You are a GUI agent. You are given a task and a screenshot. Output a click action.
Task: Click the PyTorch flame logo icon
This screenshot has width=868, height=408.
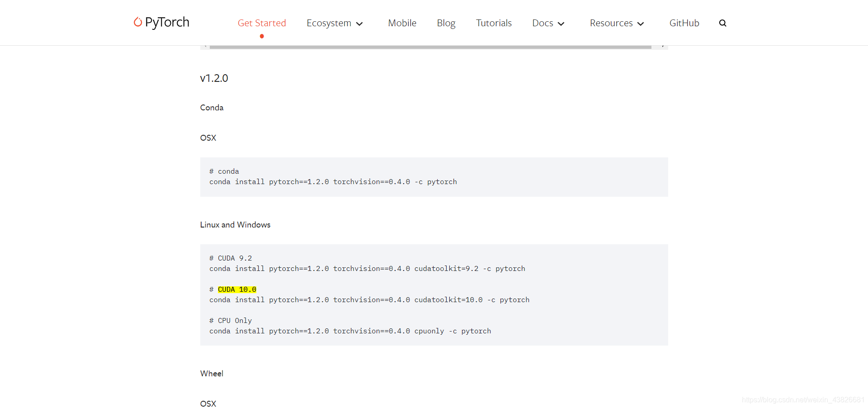click(x=138, y=22)
